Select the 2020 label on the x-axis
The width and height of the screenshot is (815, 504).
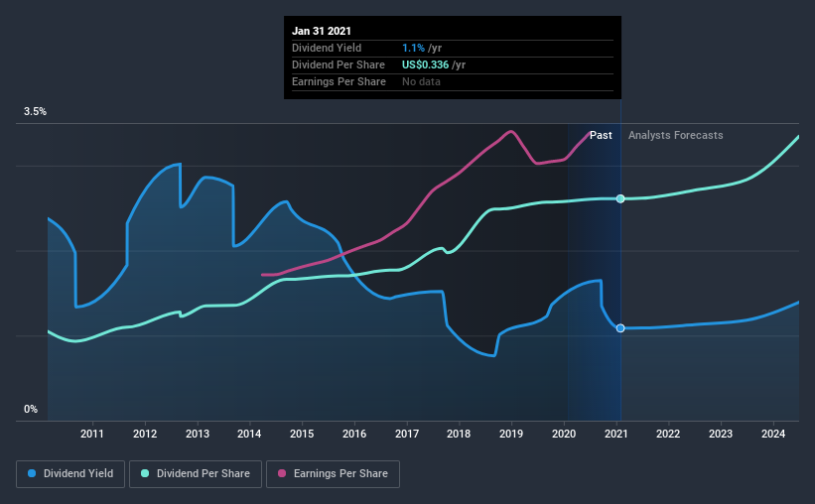tap(564, 434)
